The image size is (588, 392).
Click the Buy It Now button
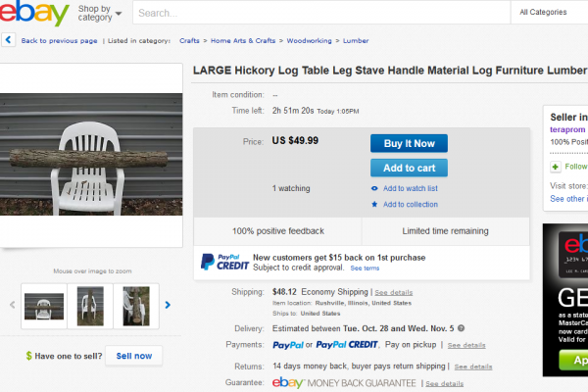[x=409, y=143]
